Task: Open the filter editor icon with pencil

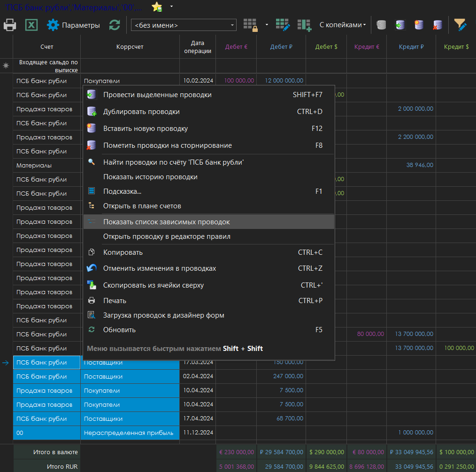Action: click(461, 25)
